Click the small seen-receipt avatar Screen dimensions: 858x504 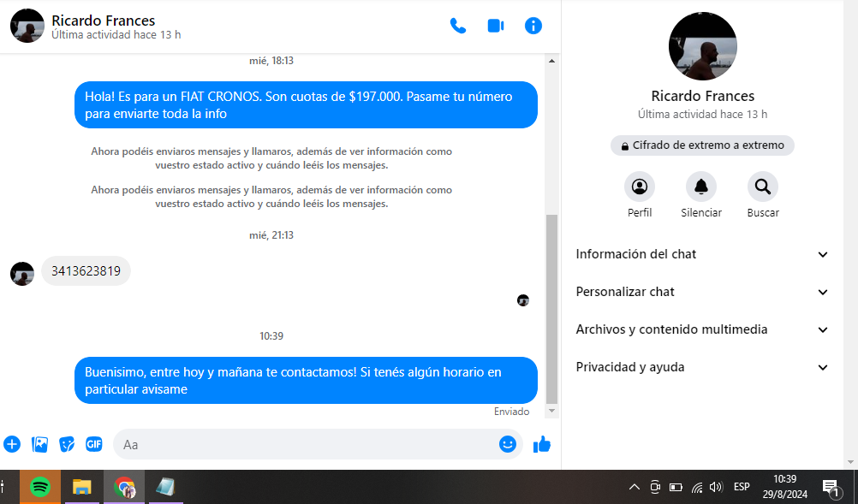click(x=523, y=300)
